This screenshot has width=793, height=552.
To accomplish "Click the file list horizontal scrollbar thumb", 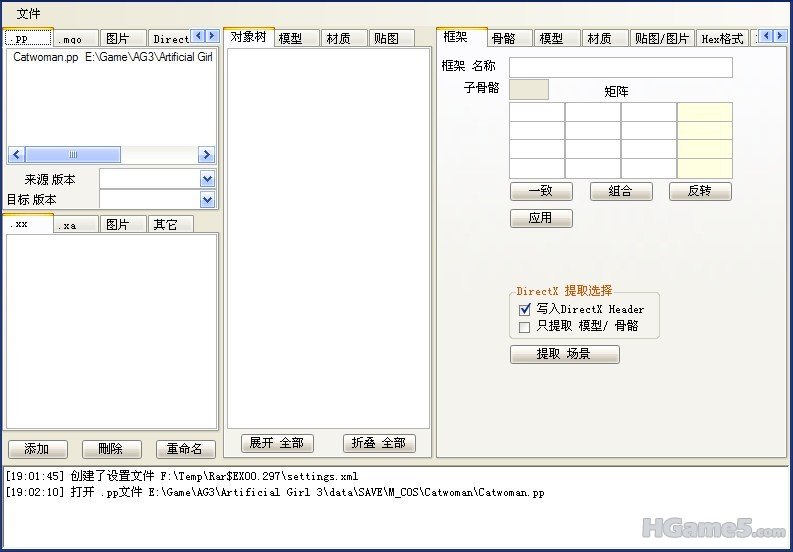I will (x=72, y=155).
